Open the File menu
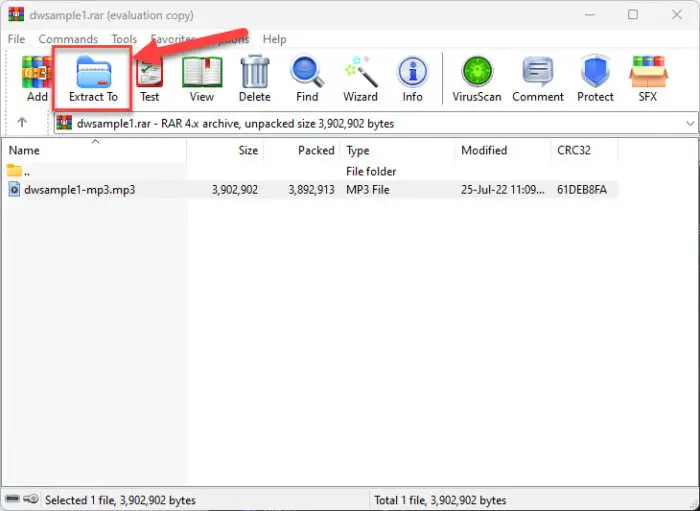This screenshot has width=700, height=511. [16, 39]
